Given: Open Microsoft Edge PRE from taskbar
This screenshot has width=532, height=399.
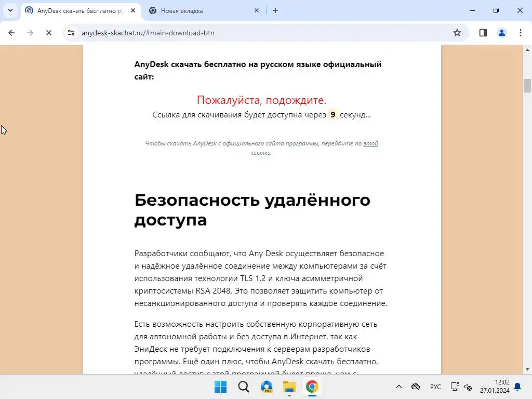Looking at the screenshot, I should coord(267,387).
